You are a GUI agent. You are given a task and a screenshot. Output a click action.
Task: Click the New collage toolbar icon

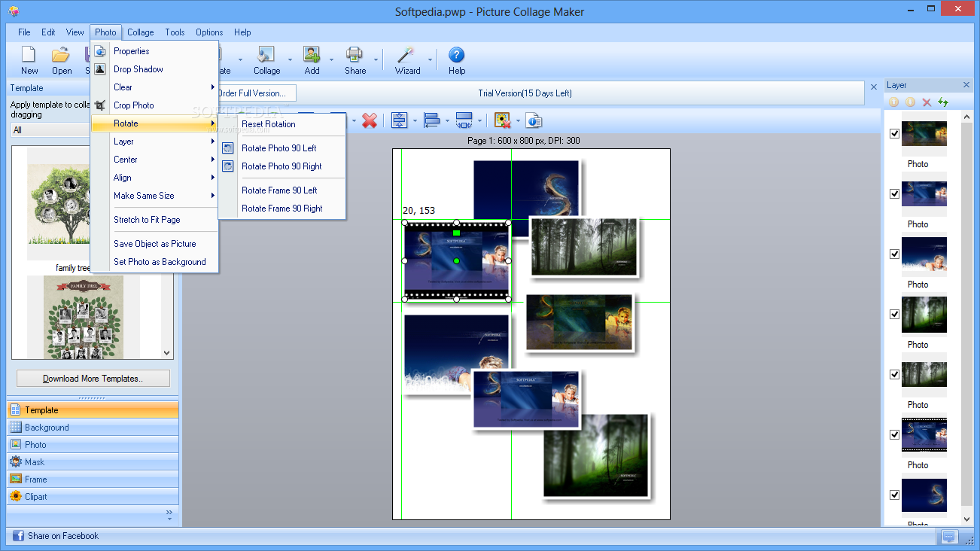29,55
